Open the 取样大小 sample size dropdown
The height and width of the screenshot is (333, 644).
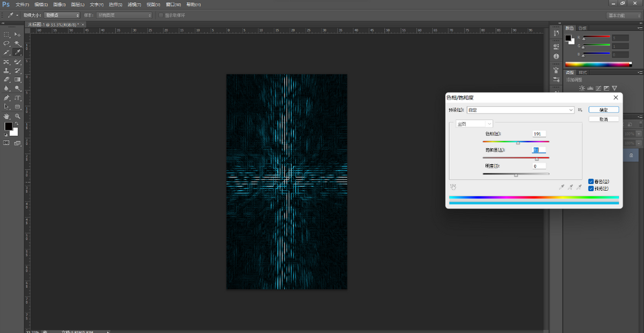tap(62, 16)
